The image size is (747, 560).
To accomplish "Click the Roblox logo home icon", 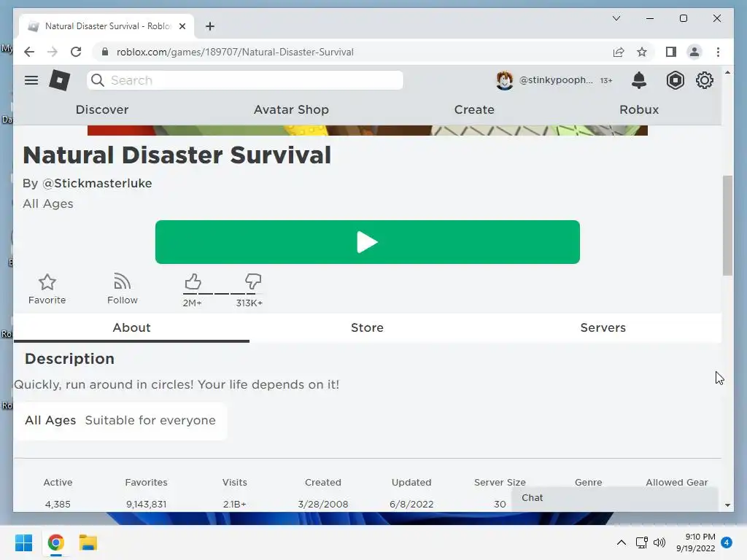I will pos(60,80).
